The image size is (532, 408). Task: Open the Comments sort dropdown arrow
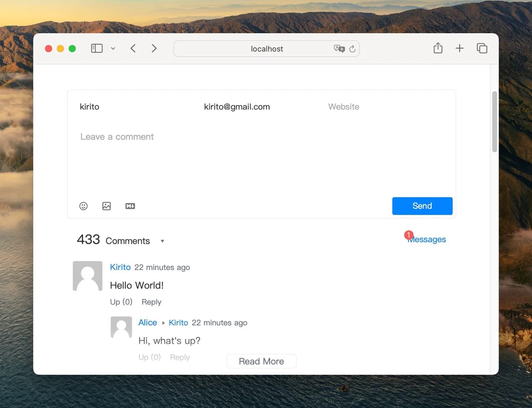click(163, 241)
